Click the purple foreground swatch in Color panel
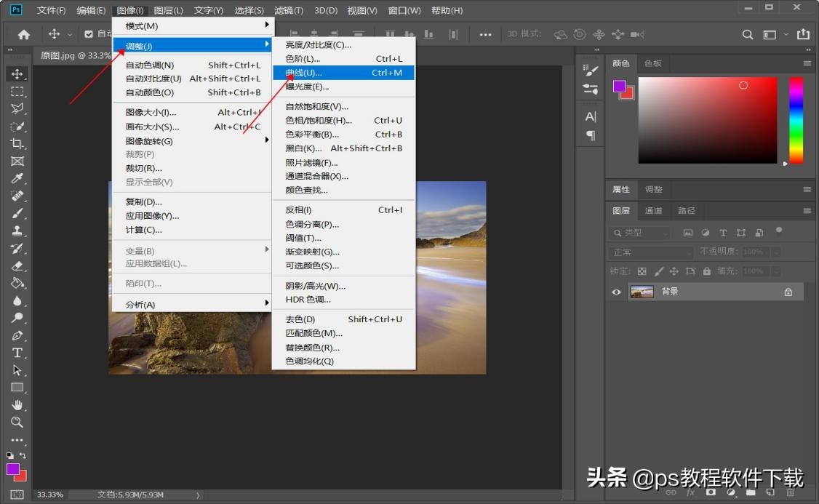819x504 pixels. pyautogui.click(x=620, y=86)
